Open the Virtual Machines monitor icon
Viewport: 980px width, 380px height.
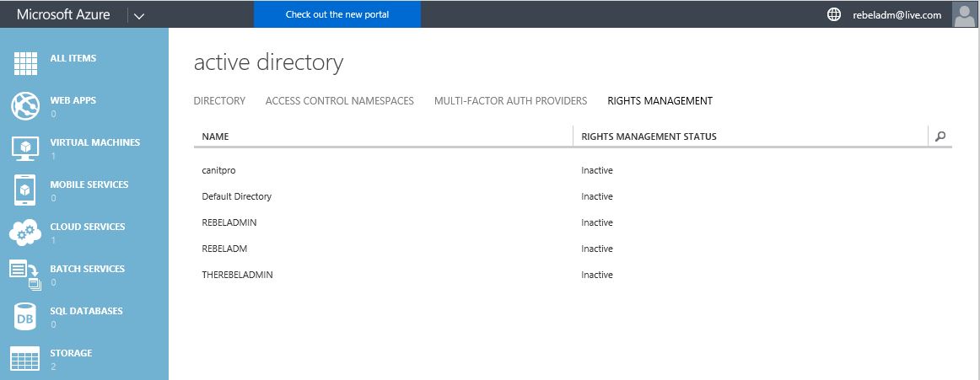coord(25,148)
